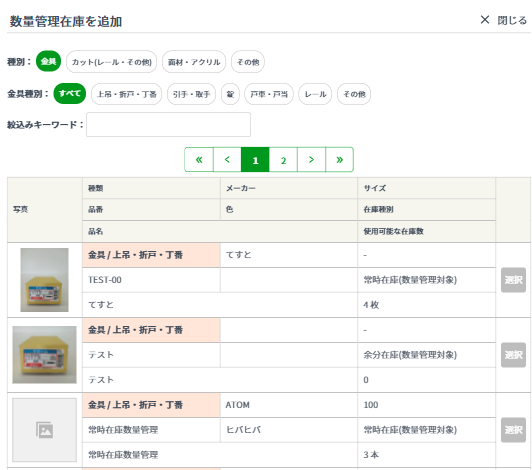Click 選択 button for ATOM row

click(513, 430)
